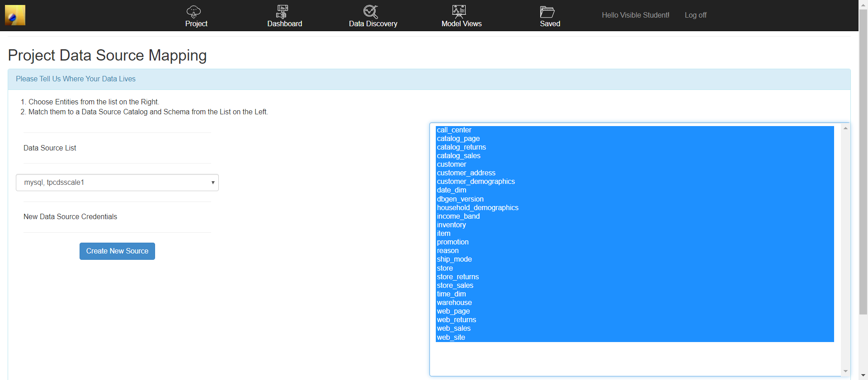The image size is (868, 380).
Task: Click the page vertical scrollbar thumb
Action: point(863,161)
